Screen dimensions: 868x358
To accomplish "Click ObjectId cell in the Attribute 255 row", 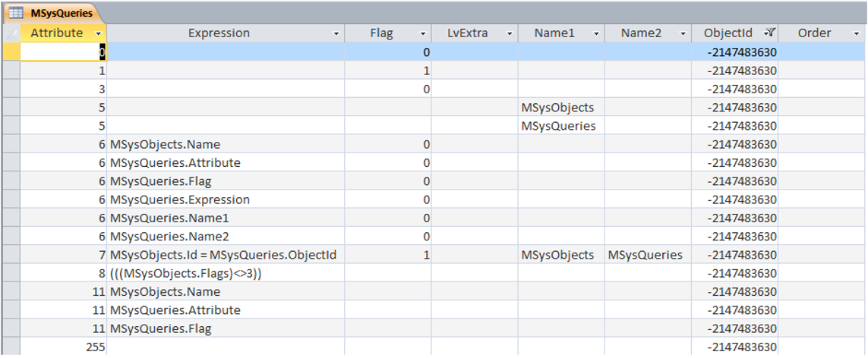I will pos(734,347).
